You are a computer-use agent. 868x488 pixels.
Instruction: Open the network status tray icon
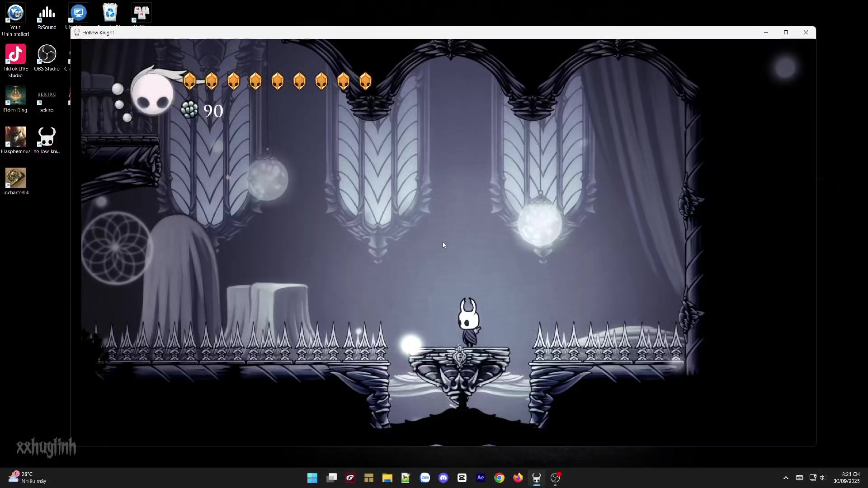tap(812, 478)
